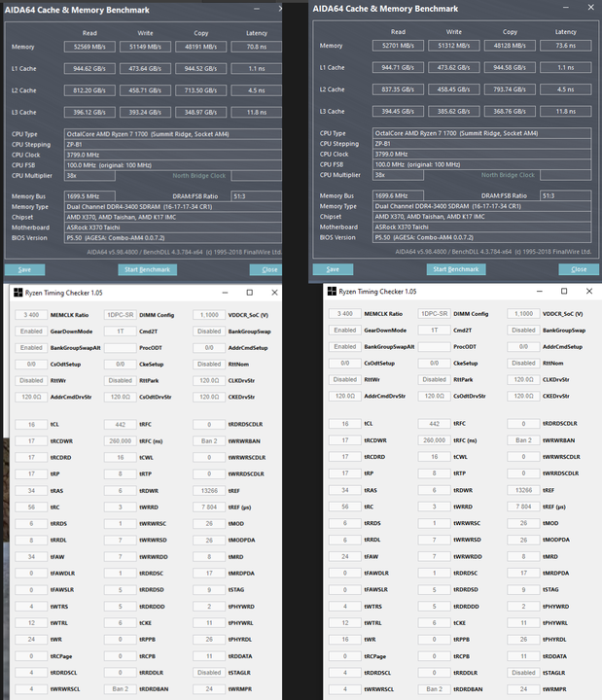Screen dimensions: 602x700
Task: Click Save button in left AIDA64 window
Action: point(24,269)
